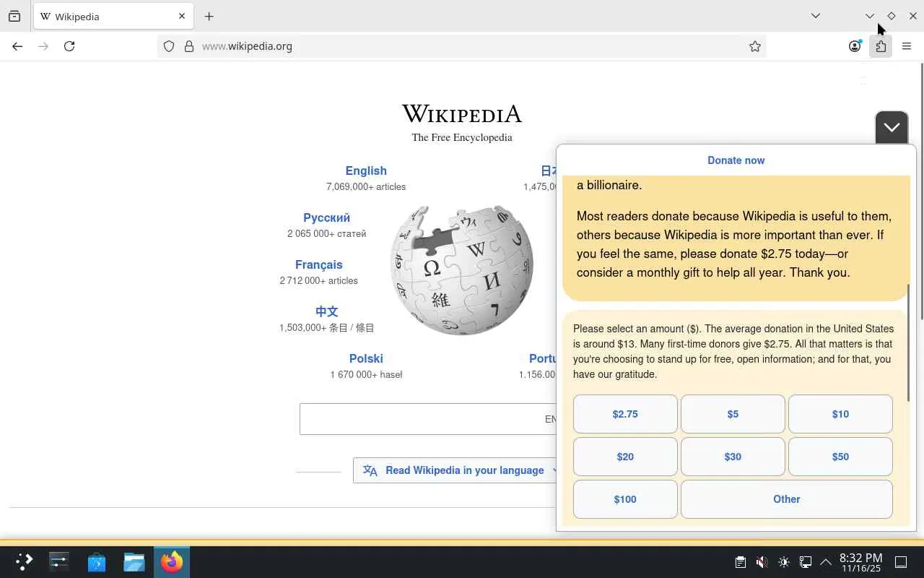Click the donation panel scrollbar
The height and width of the screenshot is (578, 924).
coord(909,343)
